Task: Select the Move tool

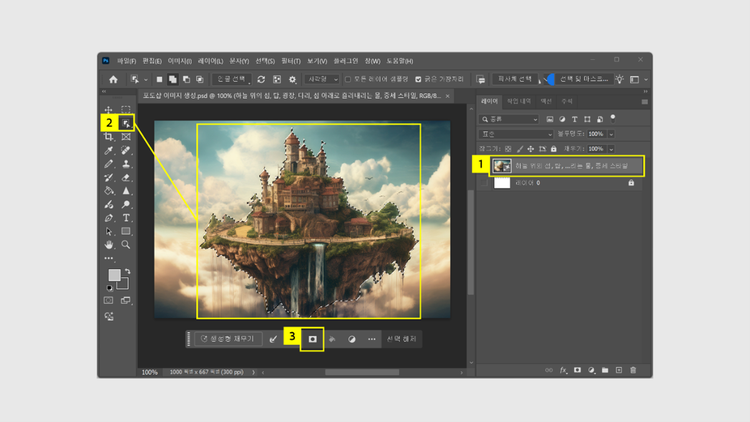Action: tap(109, 109)
